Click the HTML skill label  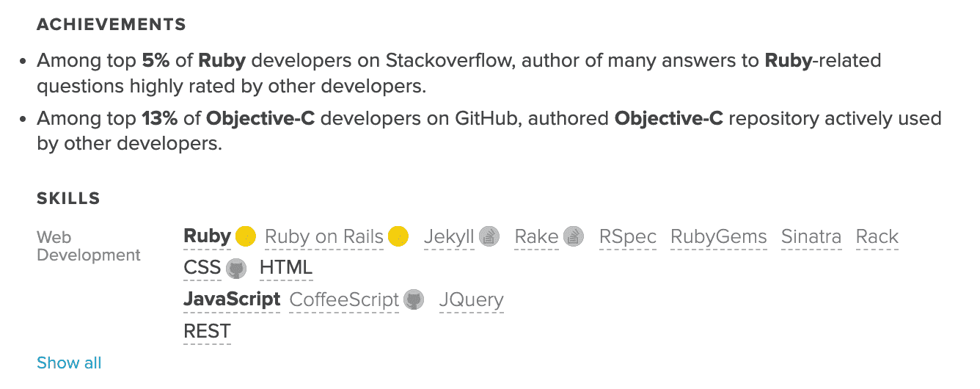point(286,268)
